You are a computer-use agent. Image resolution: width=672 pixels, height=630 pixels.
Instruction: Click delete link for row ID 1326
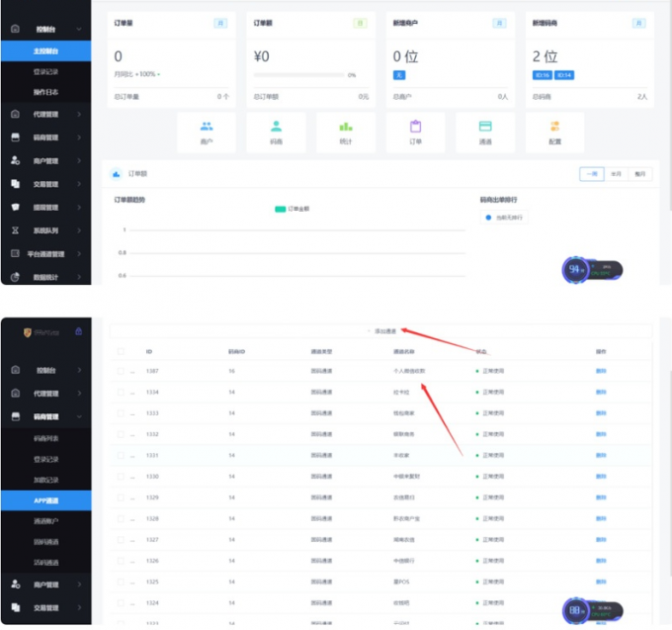pyautogui.click(x=601, y=561)
